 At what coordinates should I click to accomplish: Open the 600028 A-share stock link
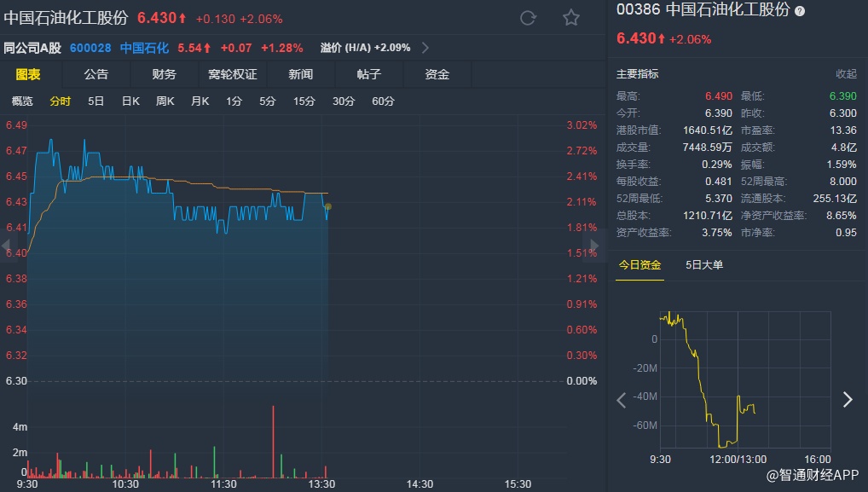click(91, 47)
